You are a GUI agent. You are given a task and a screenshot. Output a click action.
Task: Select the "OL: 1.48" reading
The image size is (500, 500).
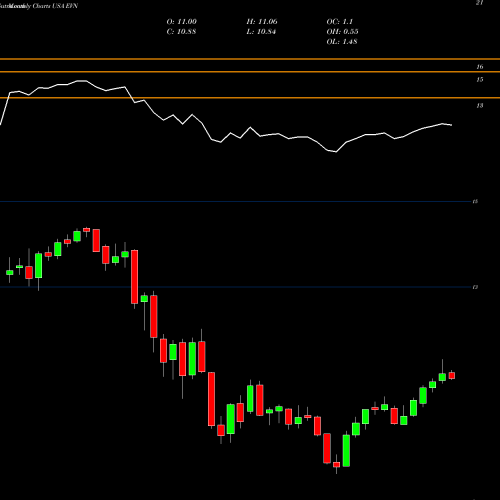click(342, 42)
